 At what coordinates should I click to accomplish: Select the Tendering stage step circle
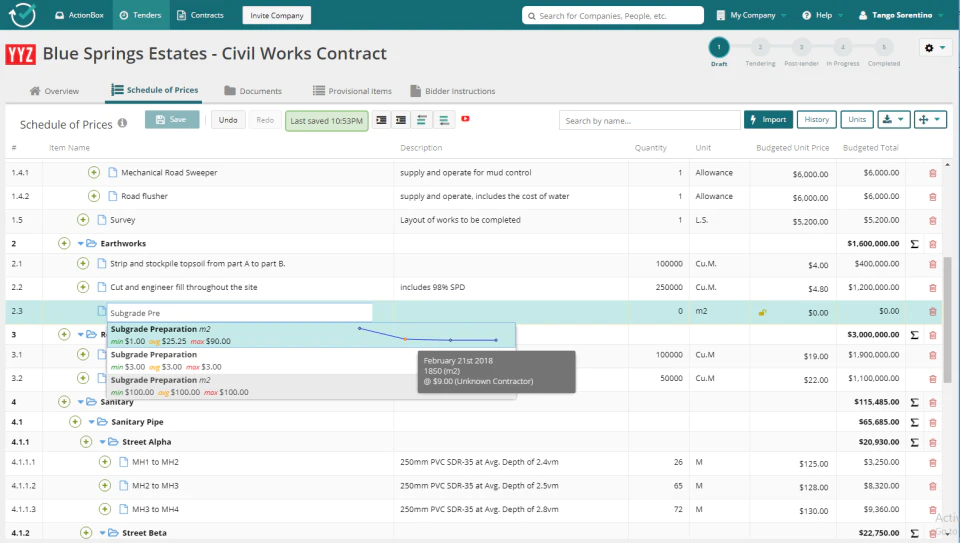[760, 47]
